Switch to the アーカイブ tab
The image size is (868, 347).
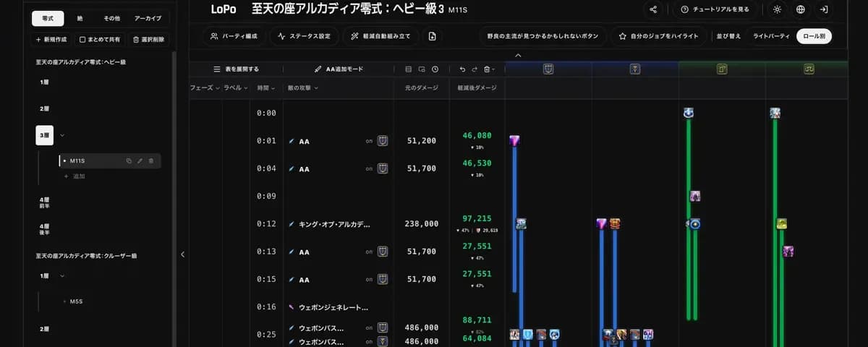pos(148,19)
